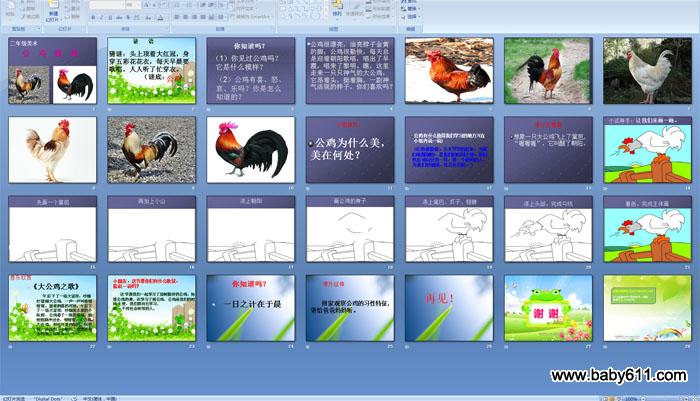Select slide 14 colored cartoon rooster on fence
700x401 pixels.
(647, 150)
